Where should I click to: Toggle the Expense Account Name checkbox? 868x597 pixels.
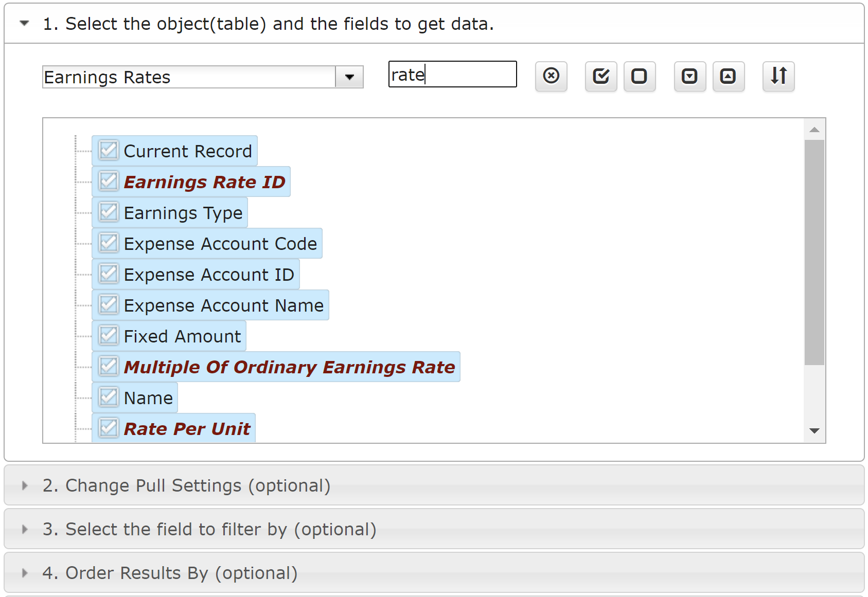[109, 305]
